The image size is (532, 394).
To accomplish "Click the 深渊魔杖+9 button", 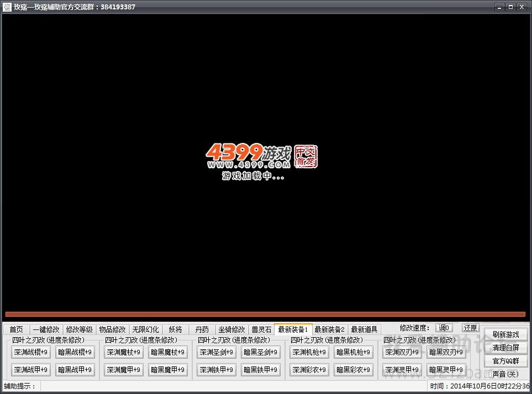I will [124, 352].
